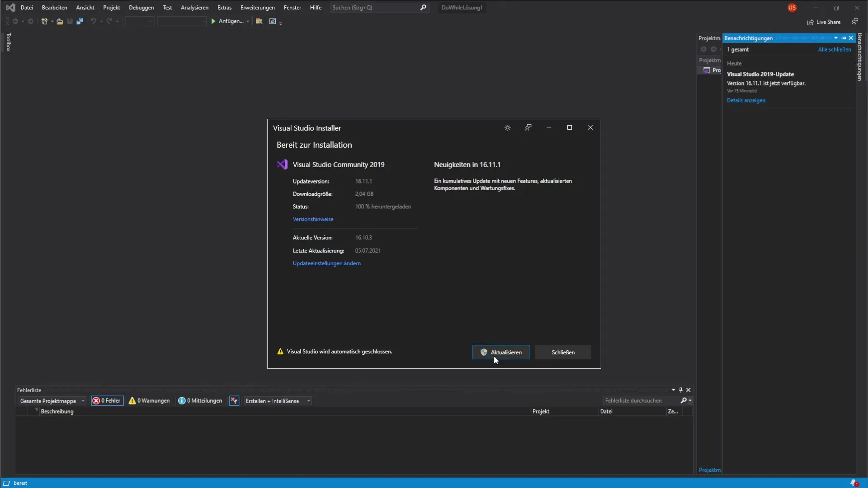Screen dimensions: 868x488
Task: Click the error list search magnifier icon
Action: pyautogui.click(x=684, y=400)
